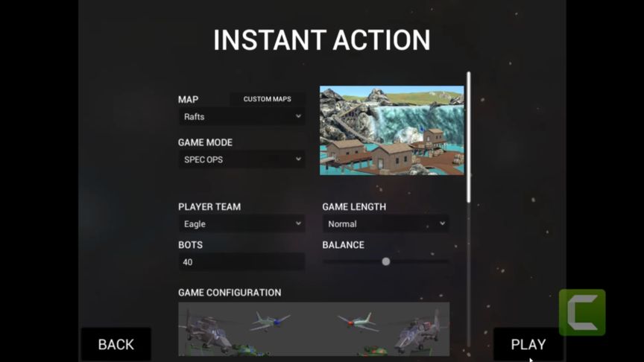The height and width of the screenshot is (362, 644).
Task: Go back with the BACK button
Action: [116, 344]
